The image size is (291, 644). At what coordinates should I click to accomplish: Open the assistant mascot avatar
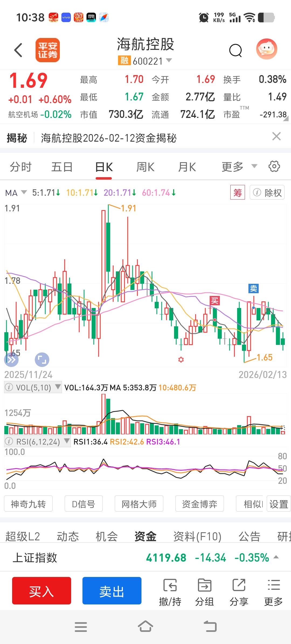266,49
